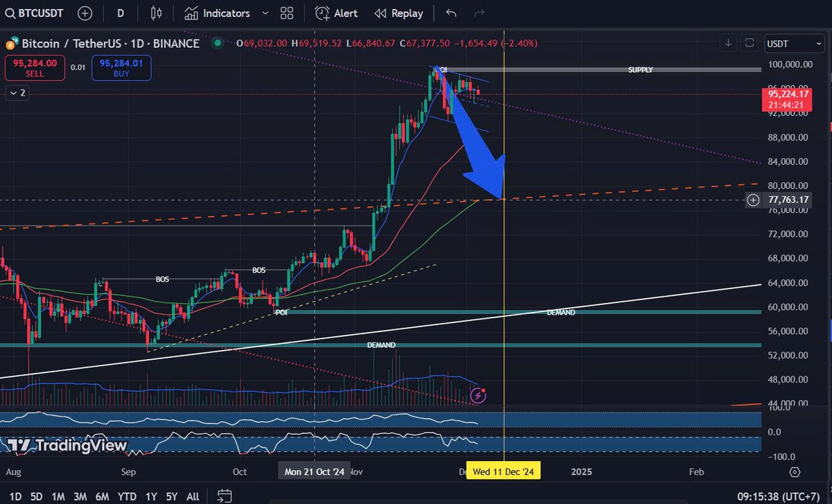
Task: Click the O69,032.00 open value
Action: [x=261, y=43]
